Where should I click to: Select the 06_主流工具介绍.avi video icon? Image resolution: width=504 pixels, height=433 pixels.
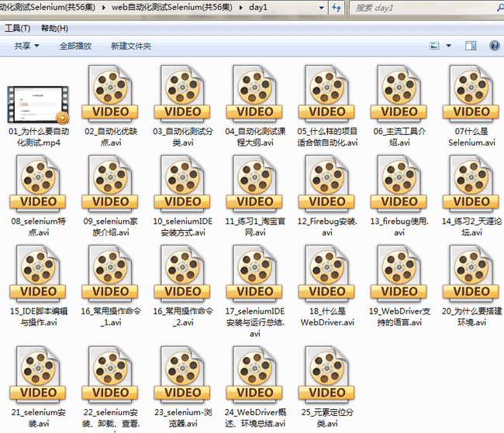click(399, 95)
